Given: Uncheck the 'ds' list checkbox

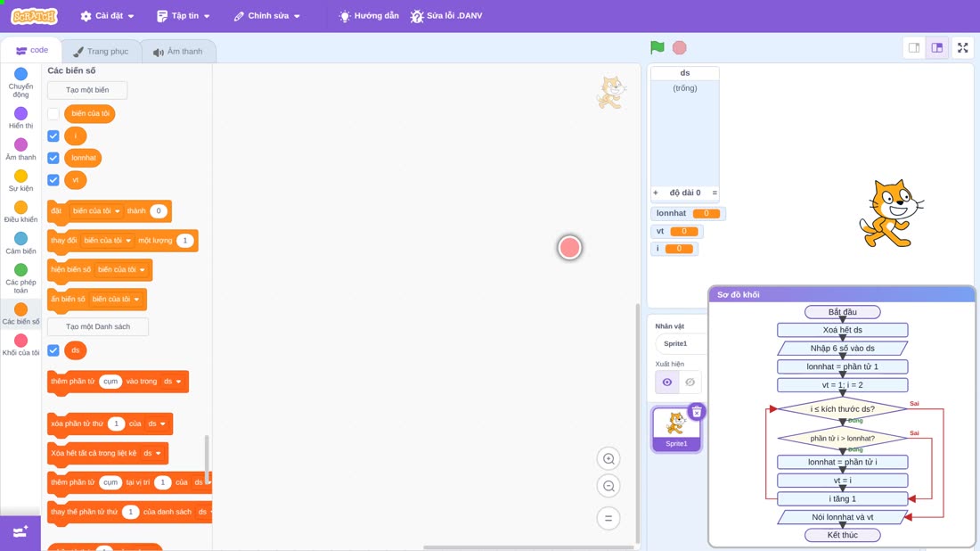Looking at the screenshot, I should tap(53, 350).
